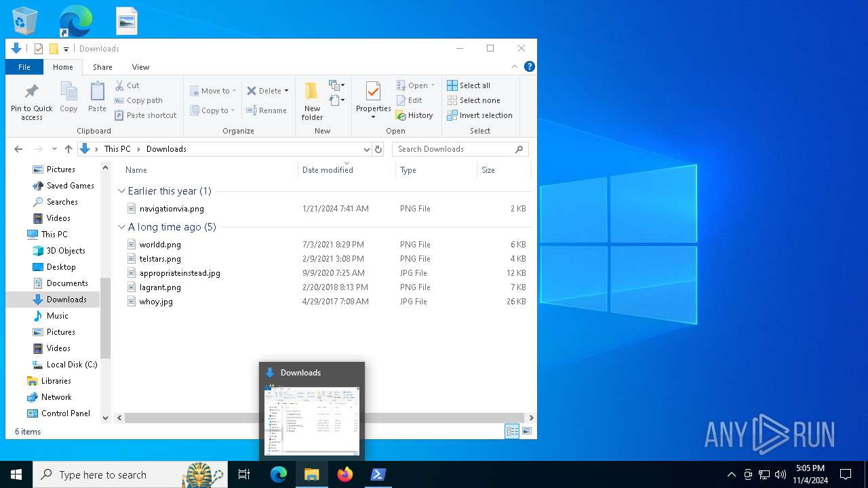Collapse the Earlier this year group
Image resolution: width=868 pixels, height=488 pixels.
[x=122, y=191]
